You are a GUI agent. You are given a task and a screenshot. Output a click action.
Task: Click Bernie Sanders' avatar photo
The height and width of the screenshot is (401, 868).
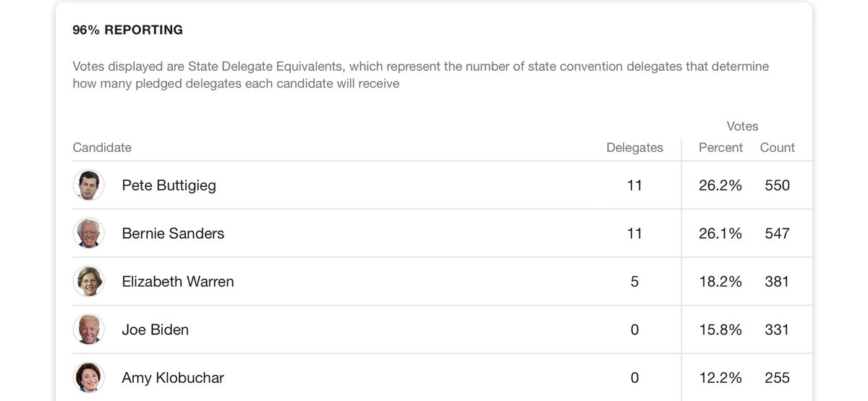click(x=89, y=233)
